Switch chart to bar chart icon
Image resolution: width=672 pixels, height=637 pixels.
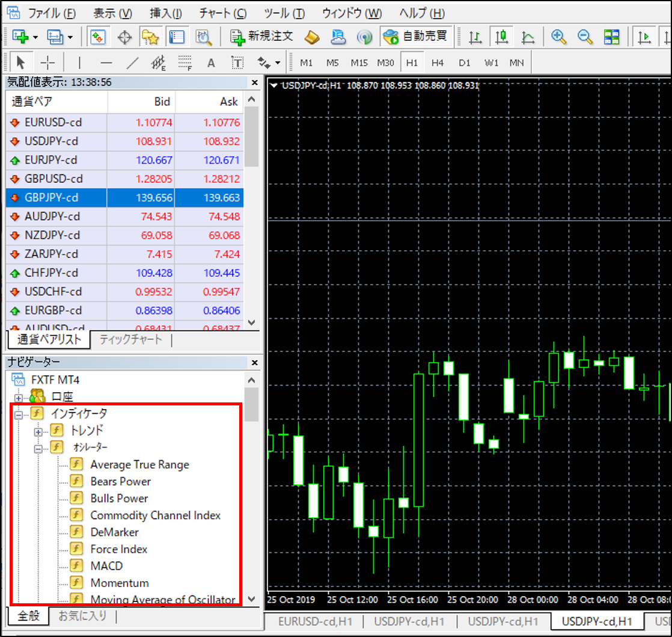[475, 37]
